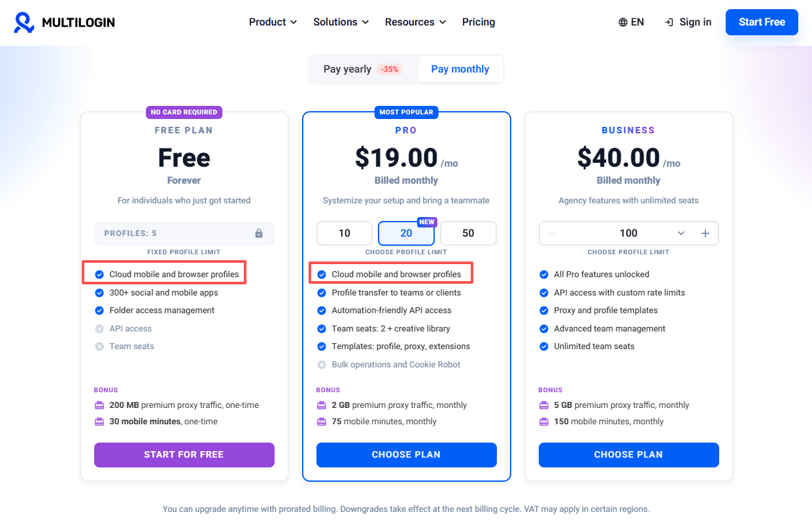This screenshot has width=812, height=523.
Task: Choose the 10 profile limit for Pro
Action: click(345, 233)
